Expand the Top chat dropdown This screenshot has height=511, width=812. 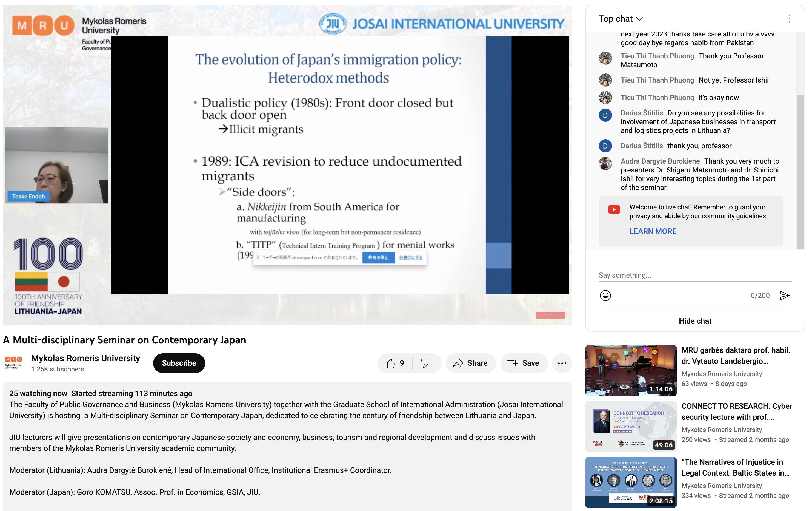(621, 19)
